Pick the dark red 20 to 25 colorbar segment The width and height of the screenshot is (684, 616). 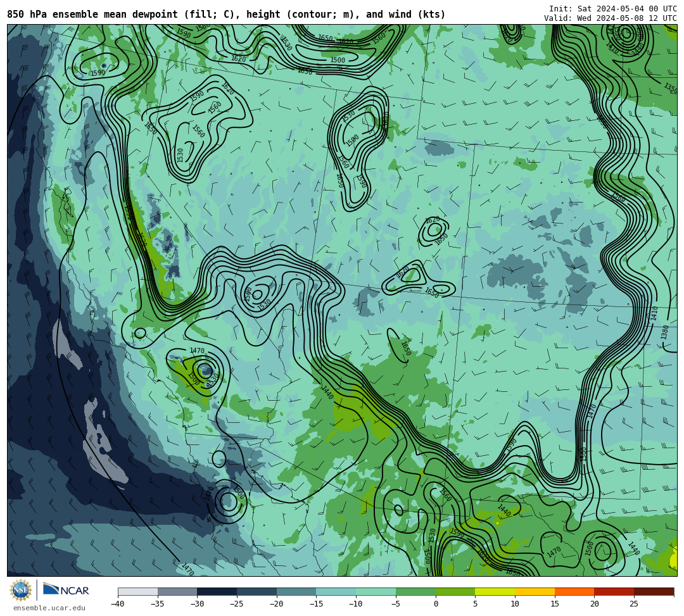(x=614, y=591)
